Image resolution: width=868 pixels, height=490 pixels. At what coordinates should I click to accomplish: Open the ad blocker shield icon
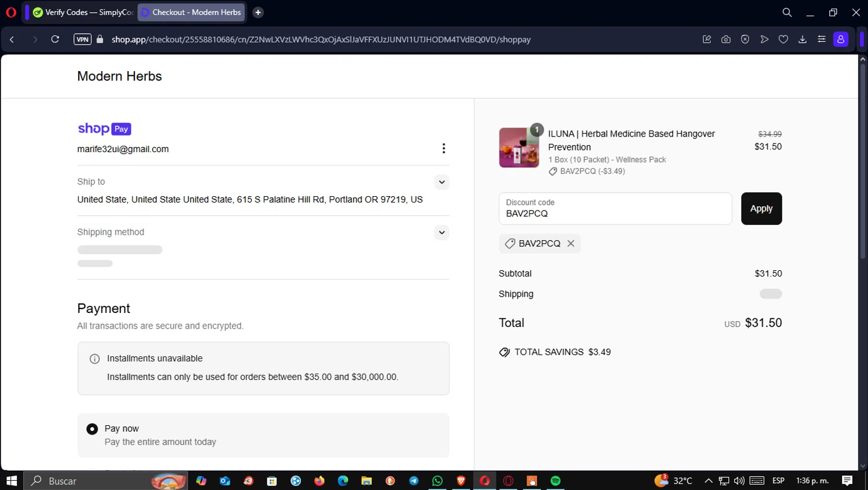(745, 39)
